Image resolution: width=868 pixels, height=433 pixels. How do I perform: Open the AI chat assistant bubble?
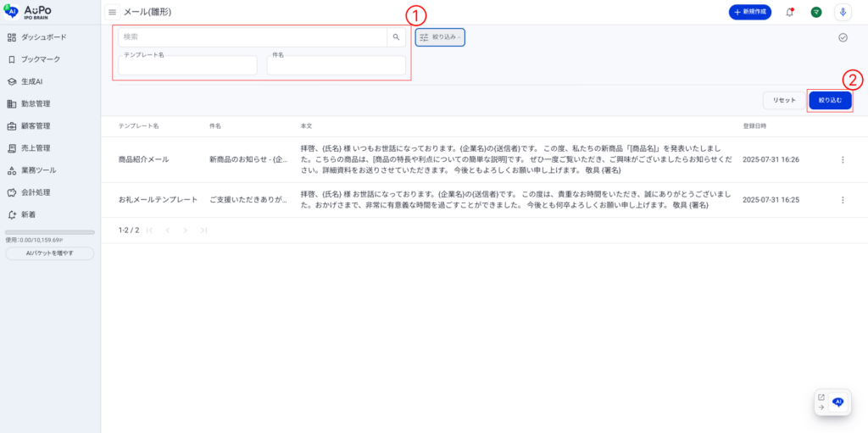[837, 402]
